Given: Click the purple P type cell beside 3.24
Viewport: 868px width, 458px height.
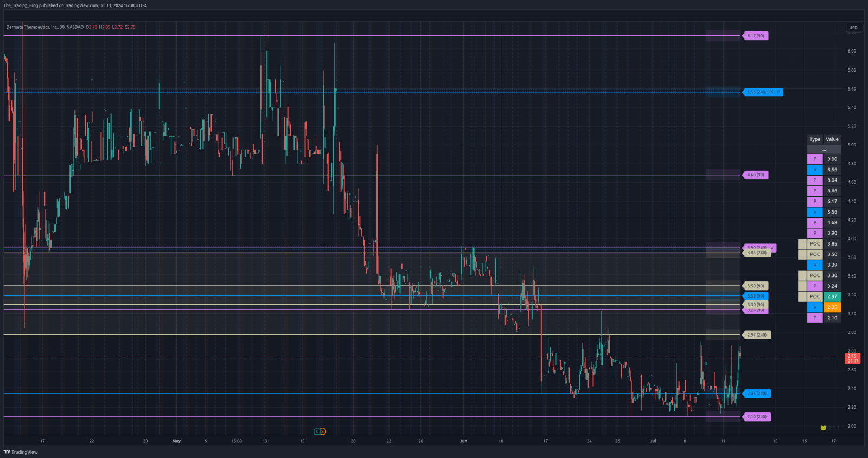Looking at the screenshot, I should (x=815, y=286).
